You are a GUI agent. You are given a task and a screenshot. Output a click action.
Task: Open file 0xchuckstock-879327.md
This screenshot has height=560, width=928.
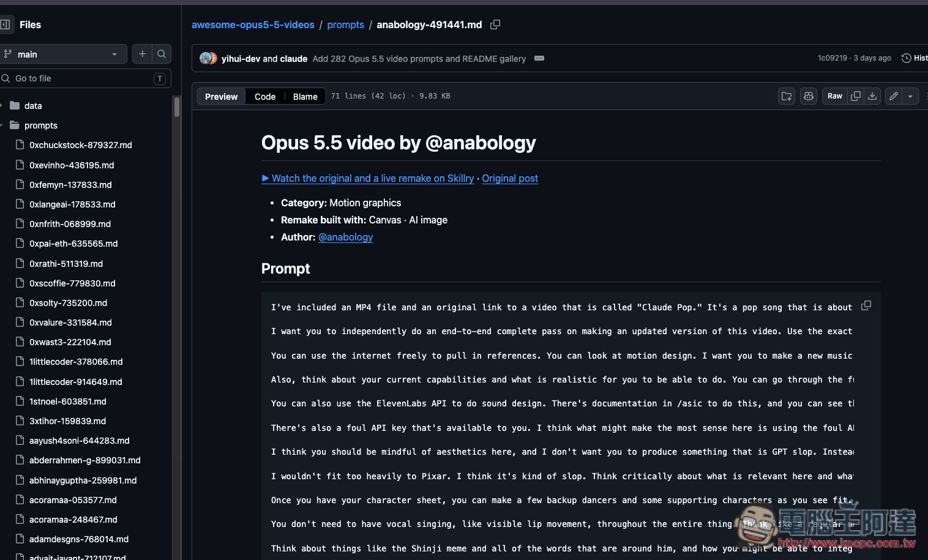81,145
